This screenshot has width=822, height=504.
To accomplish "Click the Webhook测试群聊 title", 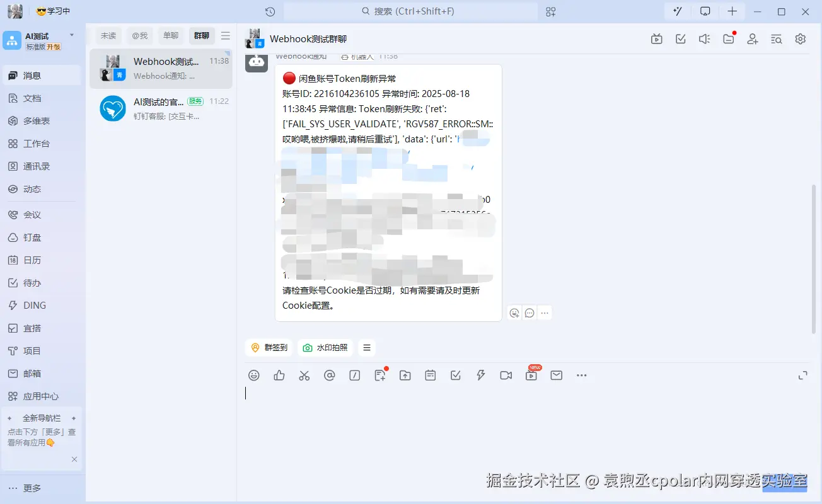I will 308,39.
